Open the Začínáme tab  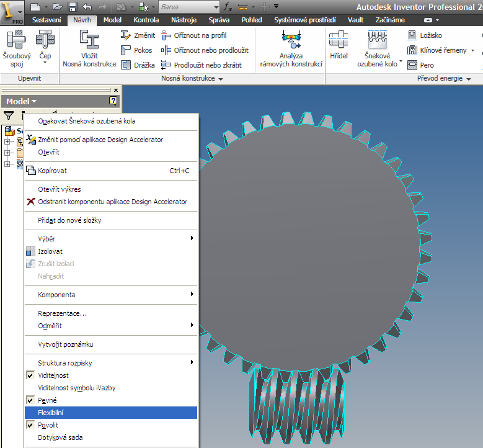pyautogui.click(x=390, y=20)
